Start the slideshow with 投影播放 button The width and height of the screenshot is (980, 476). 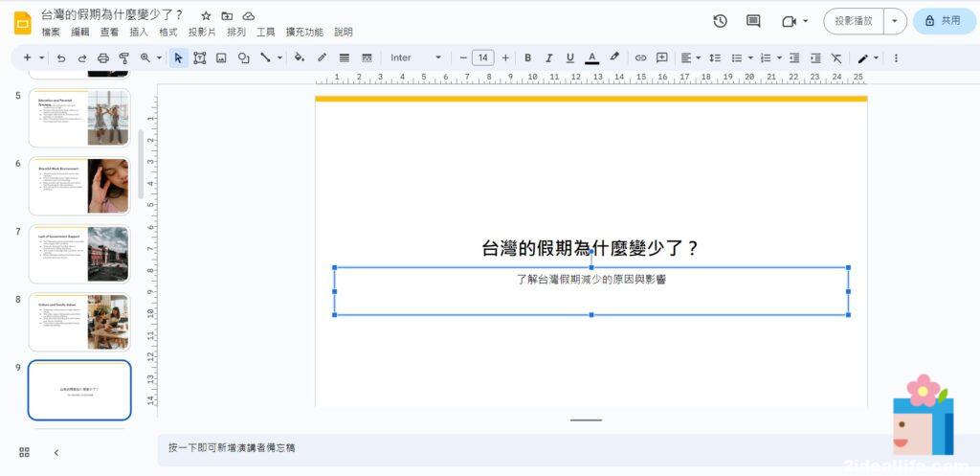[x=854, y=21]
